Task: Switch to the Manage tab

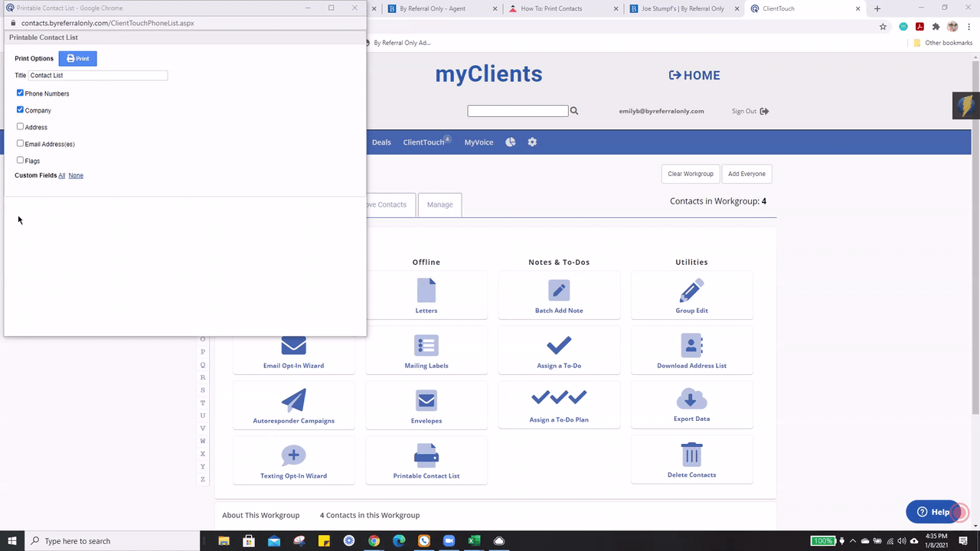Action: tap(439, 204)
